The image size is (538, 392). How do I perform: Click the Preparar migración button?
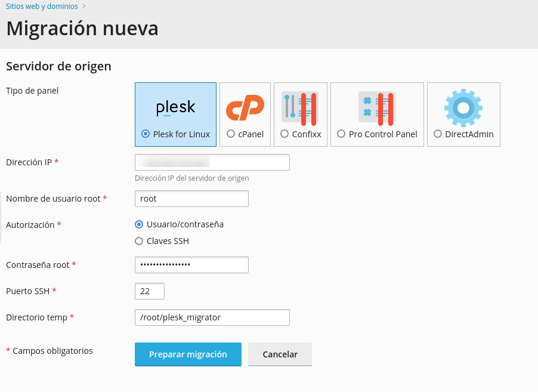[x=188, y=354]
